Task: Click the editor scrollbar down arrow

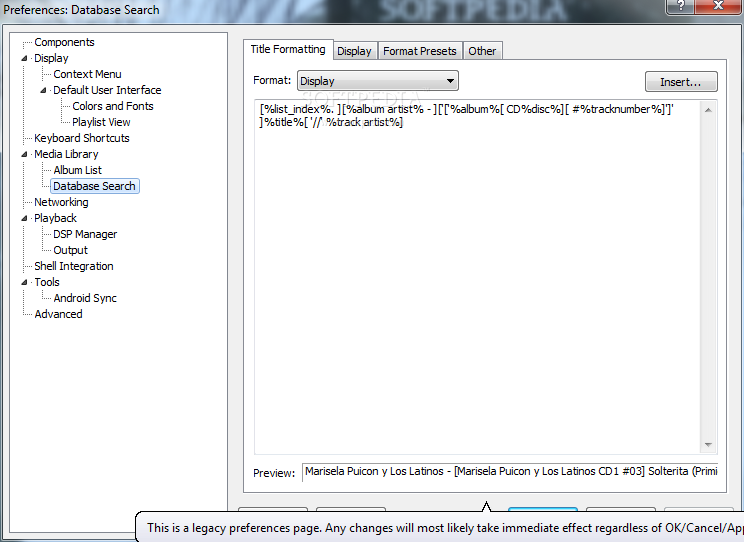Action: tap(708, 445)
